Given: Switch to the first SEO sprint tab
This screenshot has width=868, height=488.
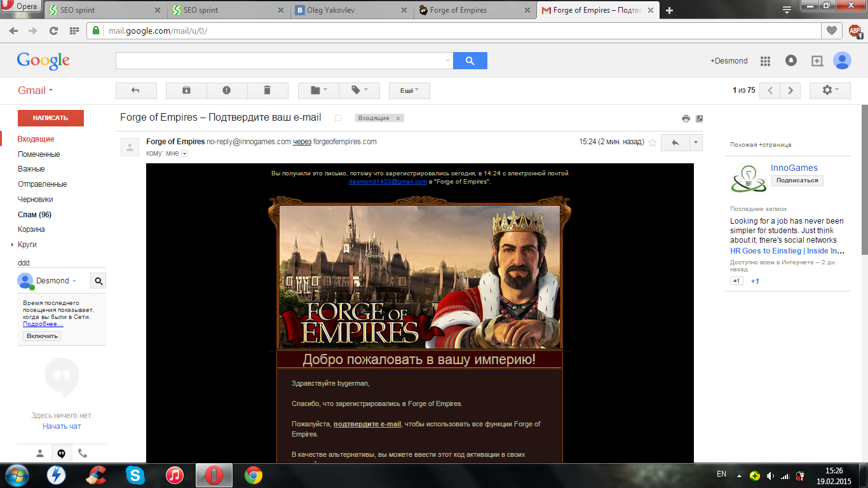Looking at the screenshot, I should [x=103, y=10].
